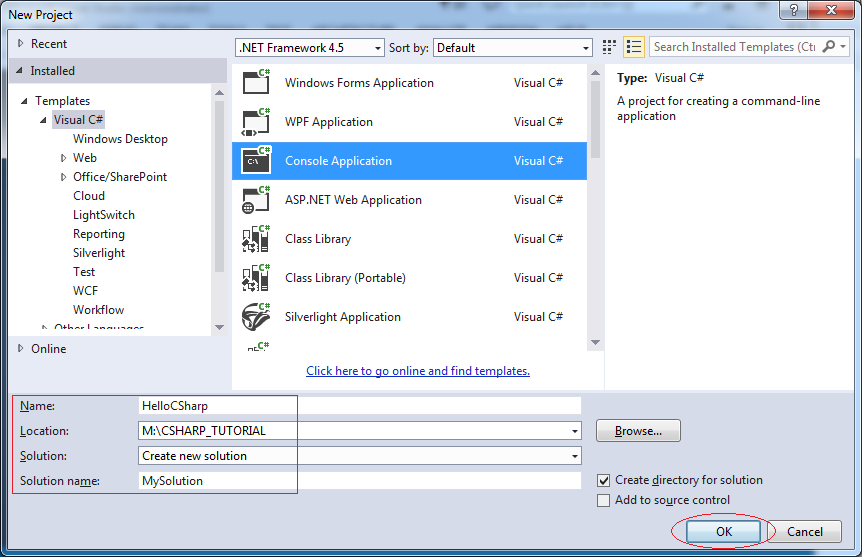Click the Windows Forms Application template icon

coord(256,82)
